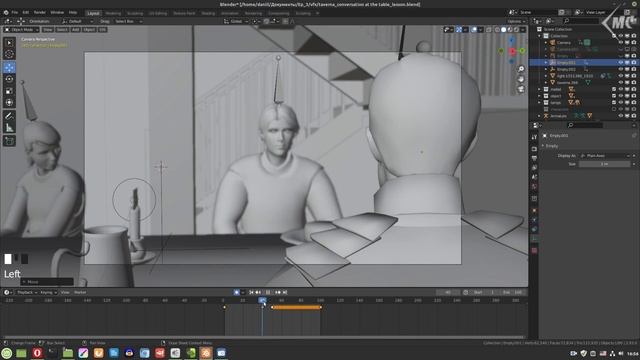Click the green Y axis gizmo ball

(x=522, y=51)
